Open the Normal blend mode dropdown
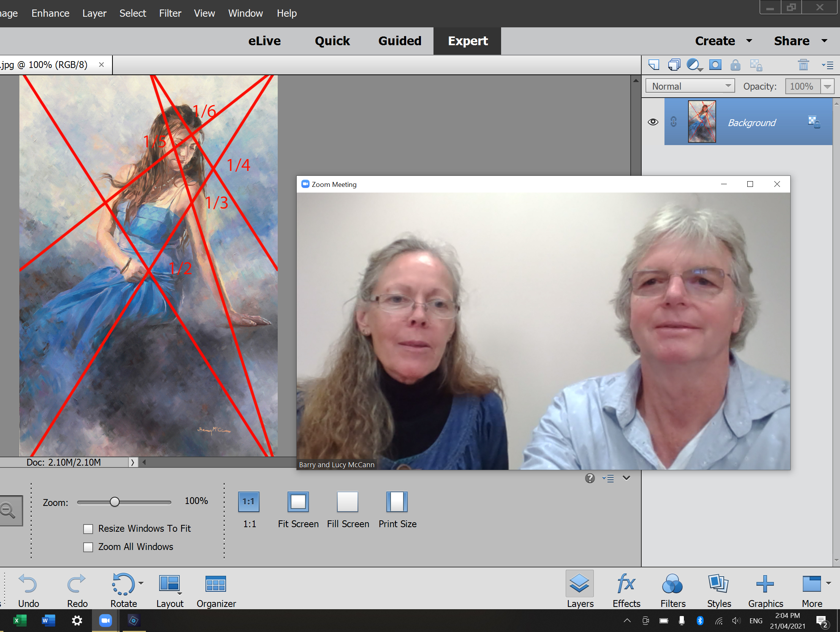 [690, 86]
